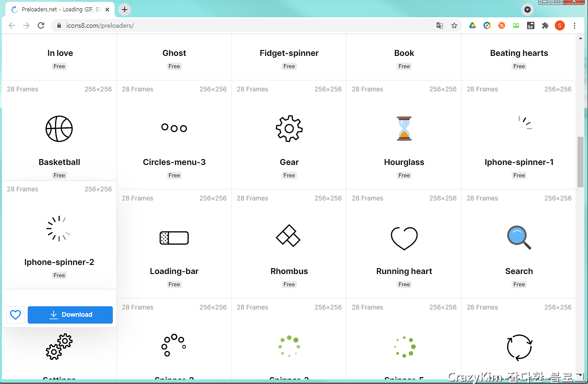588x384 pixels.
Task: Pick the Hourglass preloader icon
Action: [x=404, y=129]
